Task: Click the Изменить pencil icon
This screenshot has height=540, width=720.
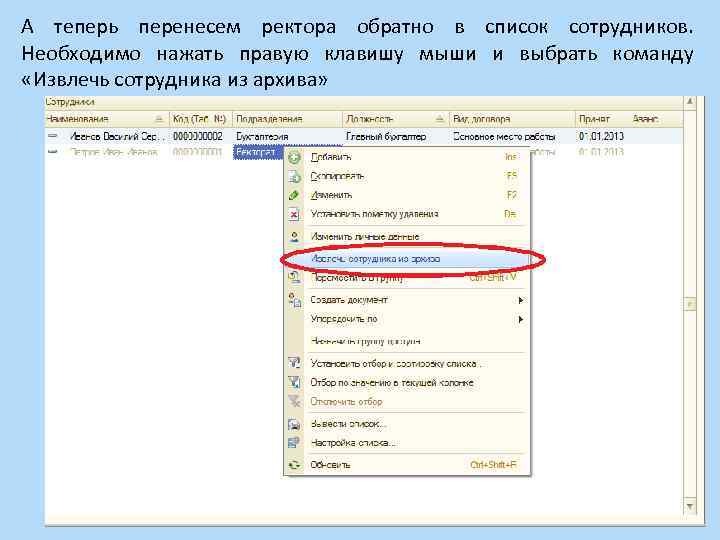Action: point(294,195)
